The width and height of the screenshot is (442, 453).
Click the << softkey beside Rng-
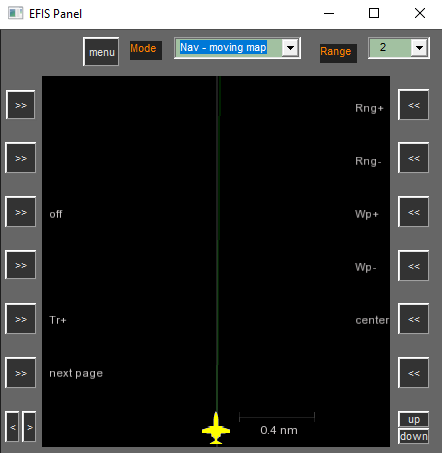(413, 158)
